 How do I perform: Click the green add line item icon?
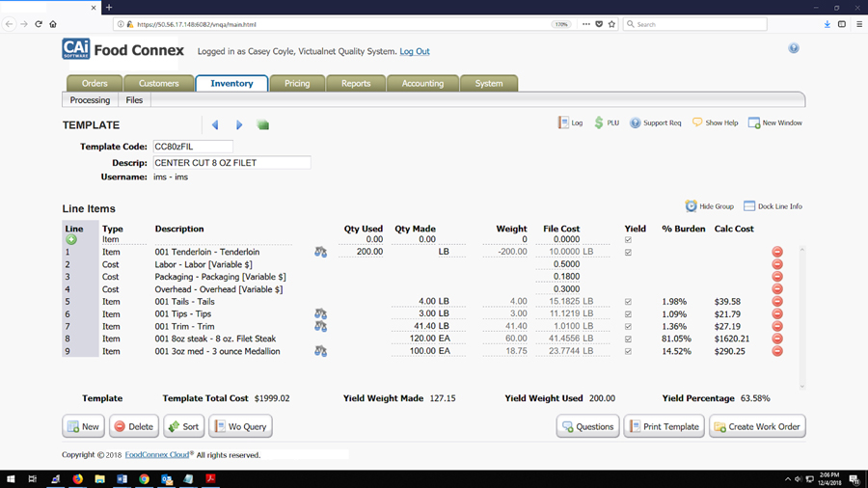[71, 239]
